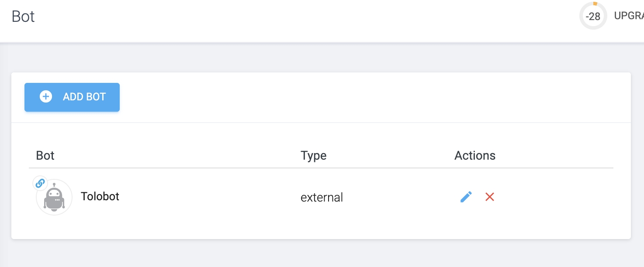Image resolution: width=644 pixels, height=267 pixels.
Task: Click the -28 number inside the ring
Action: tap(593, 17)
